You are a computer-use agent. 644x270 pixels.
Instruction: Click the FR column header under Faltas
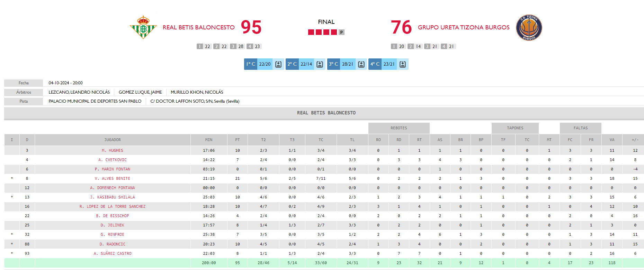click(x=591, y=140)
